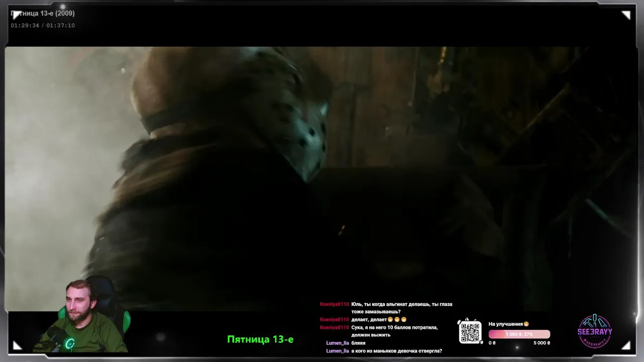The width and height of the screenshot is (644, 362).
Task: Click chat message делает, делает
Action: [x=379, y=319]
